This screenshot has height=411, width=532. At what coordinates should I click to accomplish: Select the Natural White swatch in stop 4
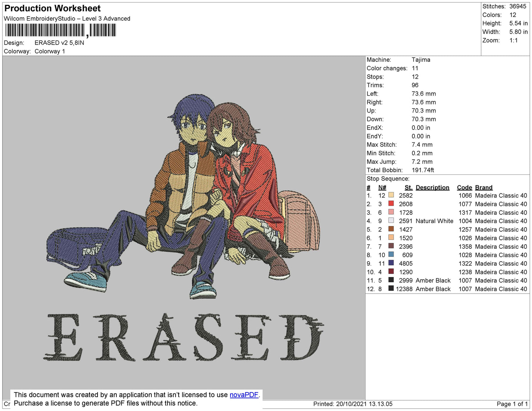391,220
